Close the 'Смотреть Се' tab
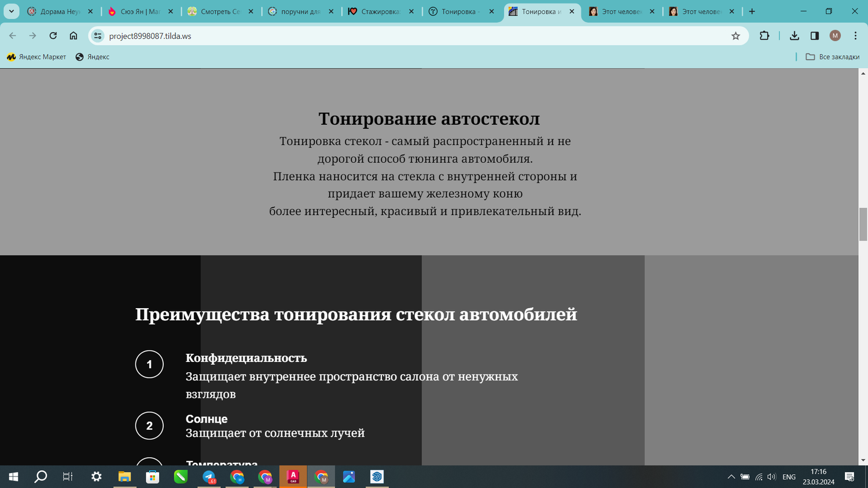 point(251,12)
